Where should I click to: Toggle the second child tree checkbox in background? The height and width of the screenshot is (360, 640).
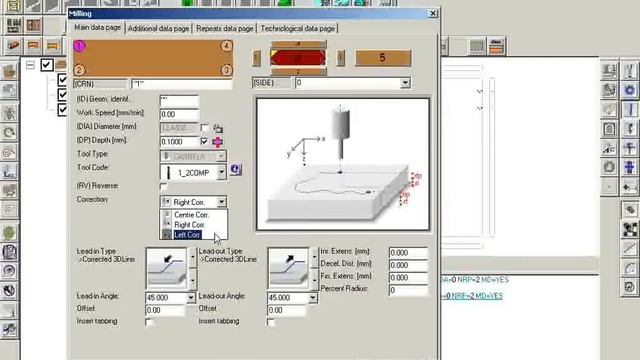tap(62, 94)
